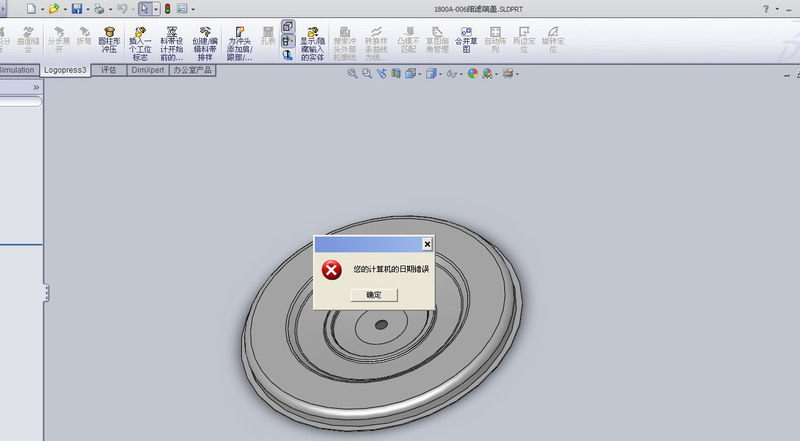The image size is (800, 441).
Task: Expand the Display Style dropdown arrow
Action: (440, 74)
